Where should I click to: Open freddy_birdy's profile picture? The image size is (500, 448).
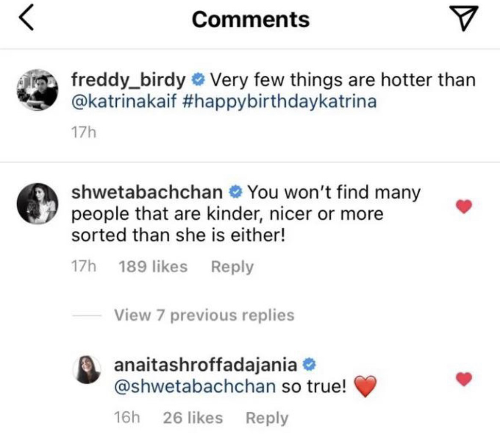[x=38, y=90]
